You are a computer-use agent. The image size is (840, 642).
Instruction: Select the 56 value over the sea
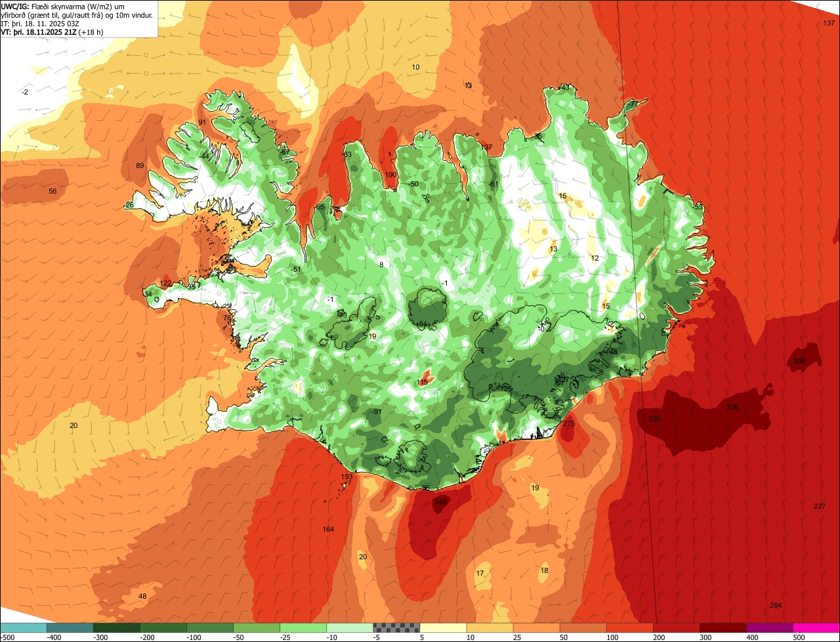(52, 191)
